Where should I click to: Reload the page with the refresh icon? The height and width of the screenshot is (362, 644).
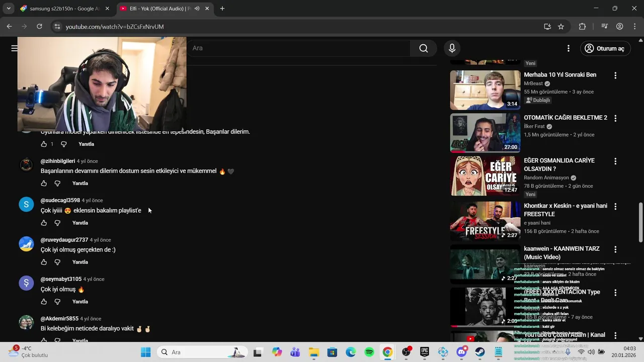pyautogui.click(x=39, y=27)
